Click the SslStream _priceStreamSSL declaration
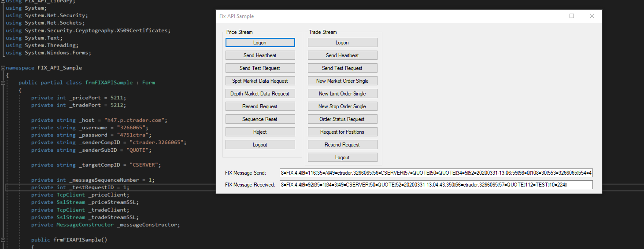This screenshot has height=249, width=644. click(85, 202)
